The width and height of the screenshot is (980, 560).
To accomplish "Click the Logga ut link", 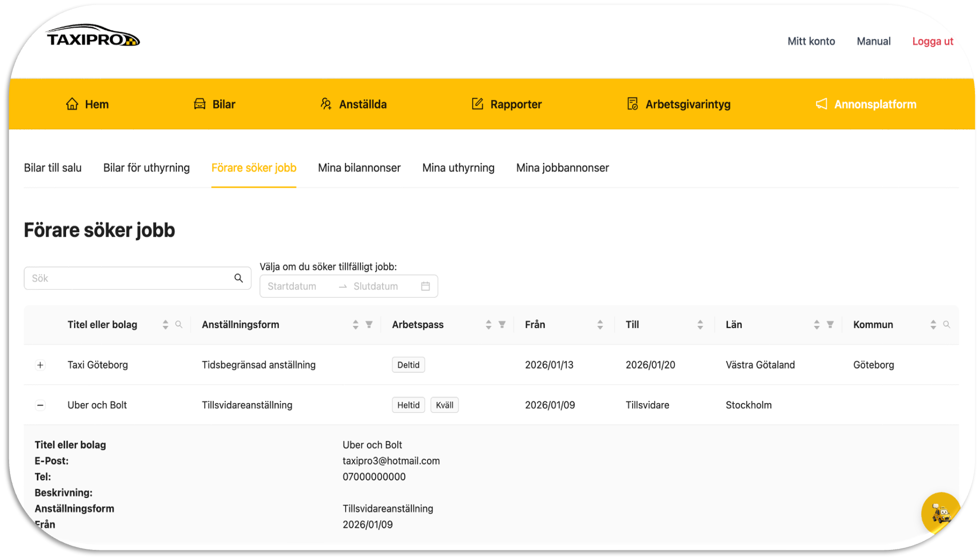I will [933, 41].
